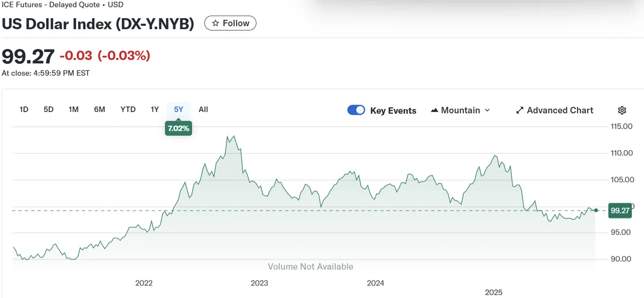Click the 2023 x-axis label
The height and width of the screenshot is (298, 644).
[259, 283]
